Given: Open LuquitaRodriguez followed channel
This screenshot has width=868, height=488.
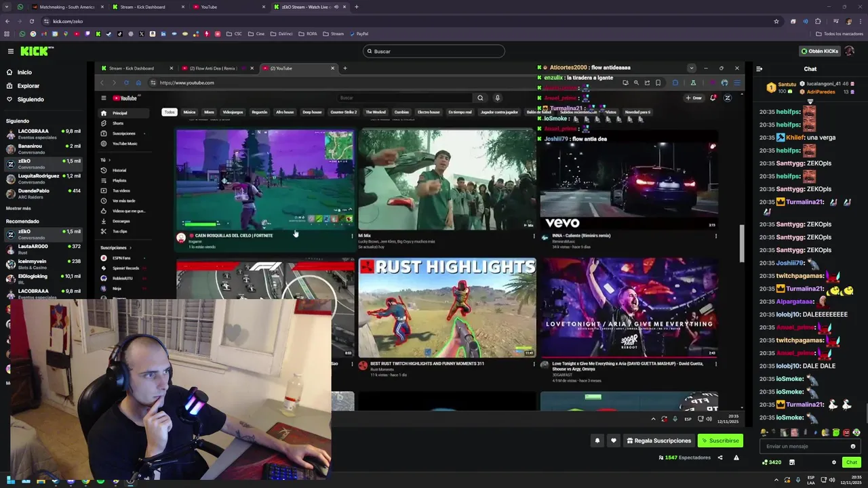Looking at the screenshot, I should (42, 178).
